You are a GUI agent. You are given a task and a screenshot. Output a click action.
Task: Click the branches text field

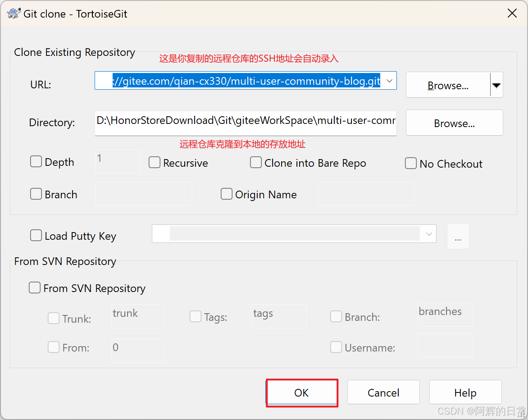[445, 315]
